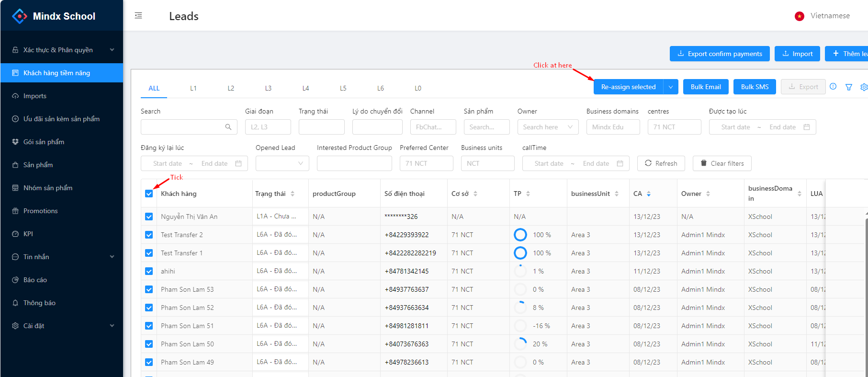Click the Vietnamese flag icon

[x=800, y=16]
